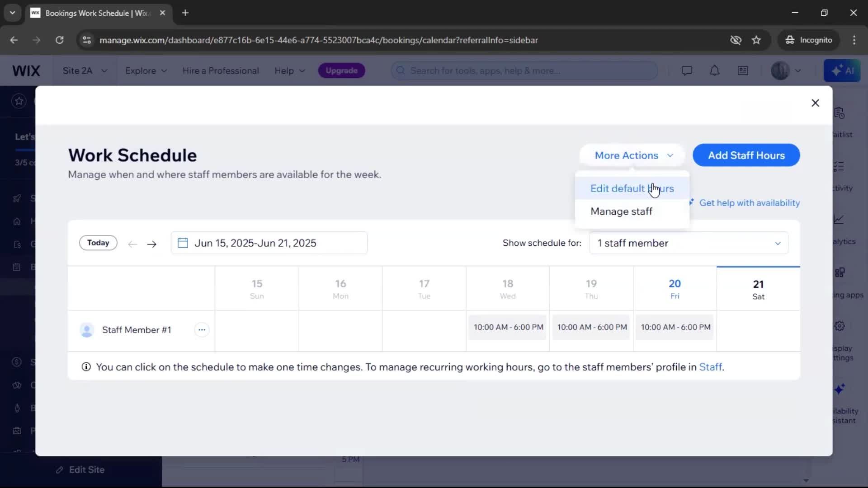Open the Site 2A dropdown
This screenshot has width=868, height=488.
85,71
